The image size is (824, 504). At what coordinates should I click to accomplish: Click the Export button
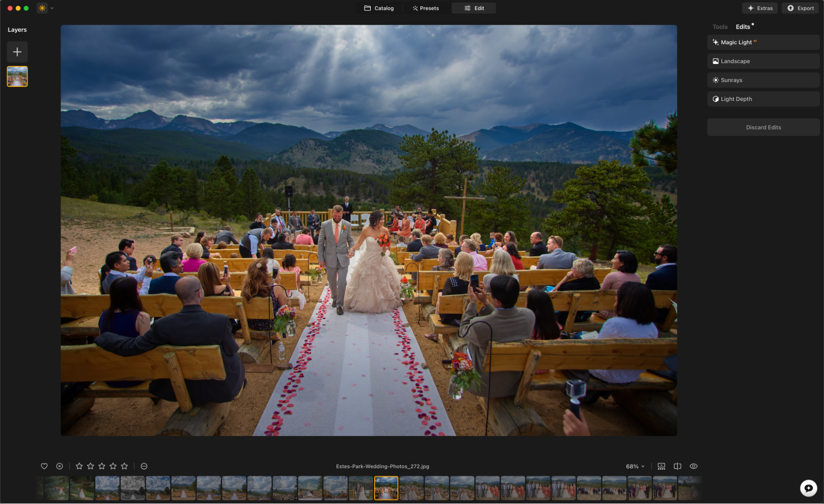click(x=801, y=8)
